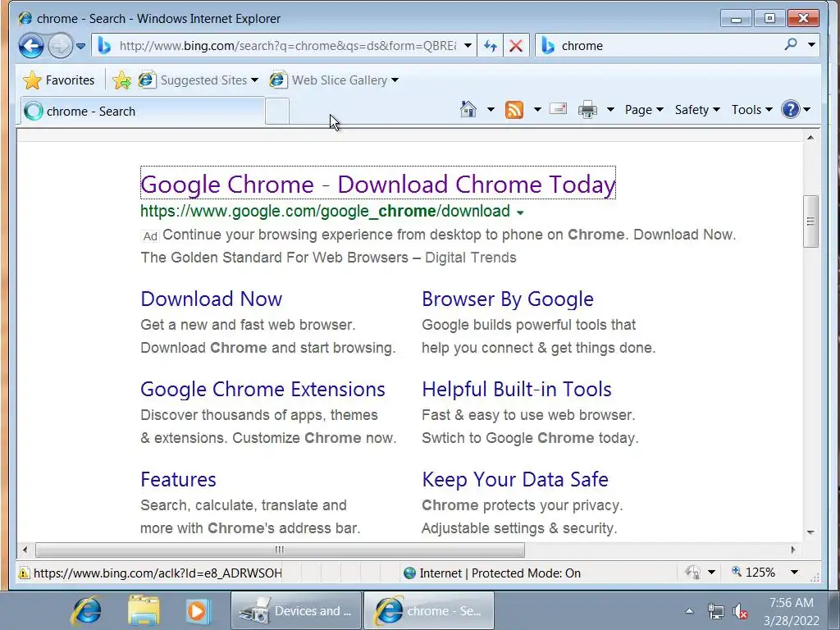
Task: Click the Refresh page icon
Action: [491, 46]
